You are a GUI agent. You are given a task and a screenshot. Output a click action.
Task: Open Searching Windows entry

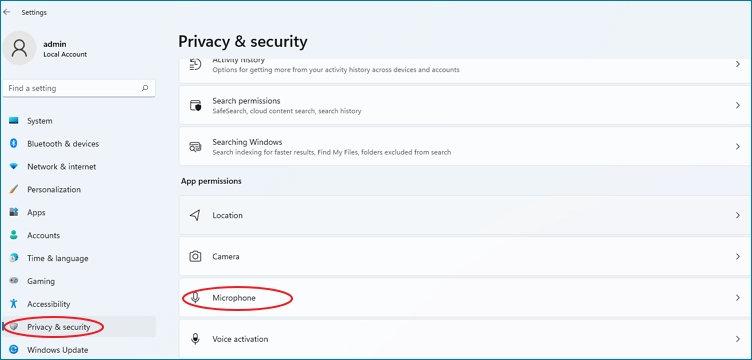[464, 147]
